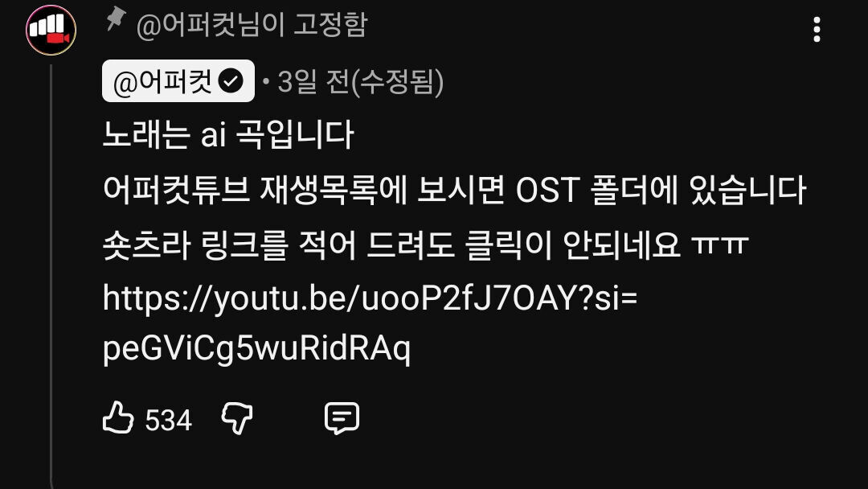Click the '(수정됨)' edited indicator
Viewport: 868px width, 489px height.
(x=395, y=82)
